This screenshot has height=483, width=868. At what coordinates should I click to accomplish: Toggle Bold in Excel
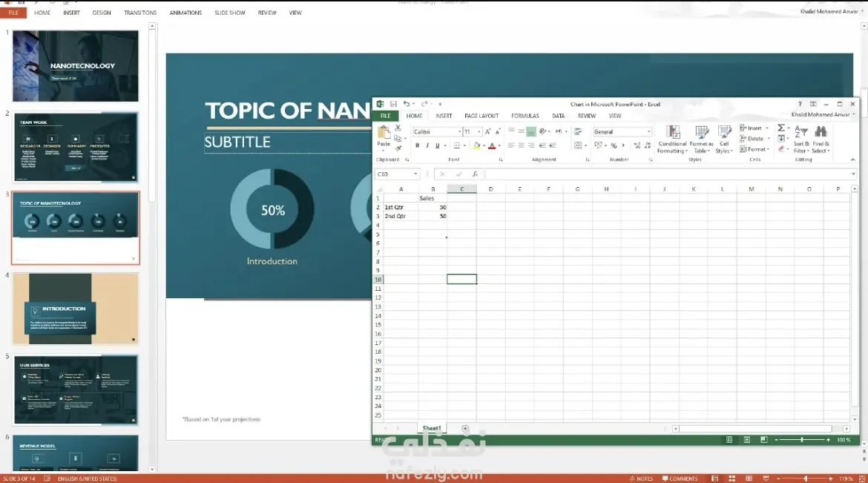(x=418, y=145)
